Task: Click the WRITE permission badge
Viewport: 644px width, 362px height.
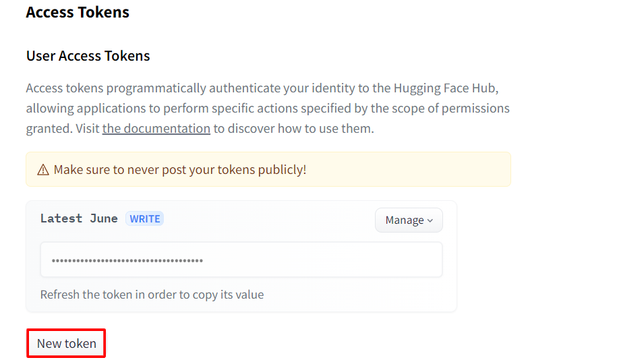Action: pos(144,219)
